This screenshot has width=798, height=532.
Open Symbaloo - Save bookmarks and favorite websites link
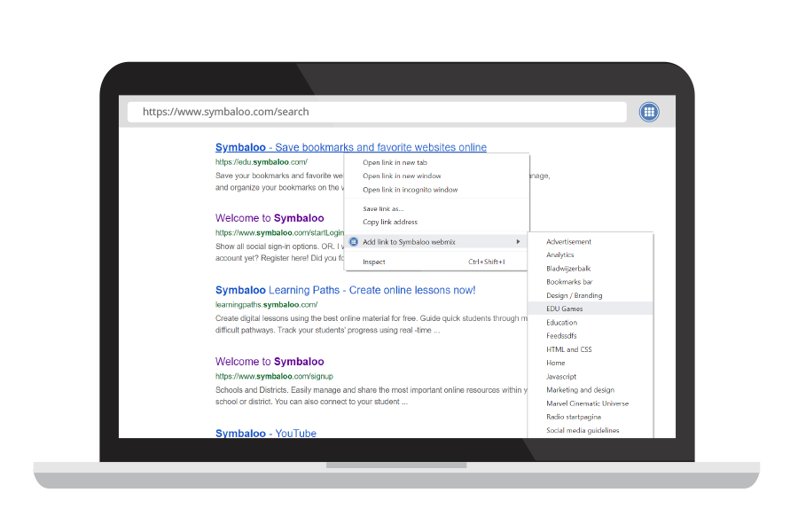[x=350, y=147]
